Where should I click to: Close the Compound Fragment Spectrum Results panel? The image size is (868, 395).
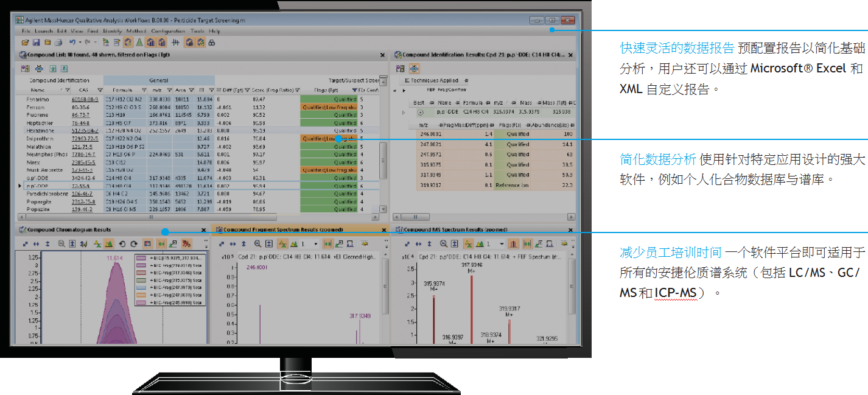click(x=384, y=230)
